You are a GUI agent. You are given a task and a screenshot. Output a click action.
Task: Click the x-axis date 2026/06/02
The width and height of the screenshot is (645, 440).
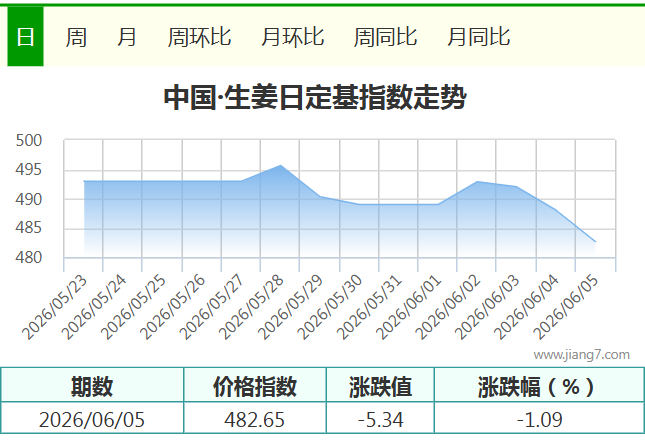click(x=448, y=307)
